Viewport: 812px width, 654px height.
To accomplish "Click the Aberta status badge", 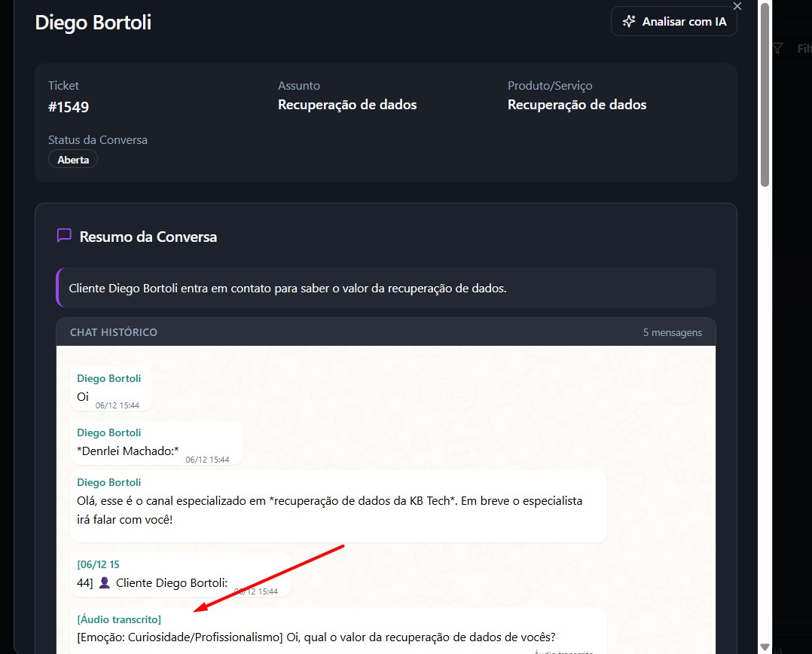I will click(73, 160).
